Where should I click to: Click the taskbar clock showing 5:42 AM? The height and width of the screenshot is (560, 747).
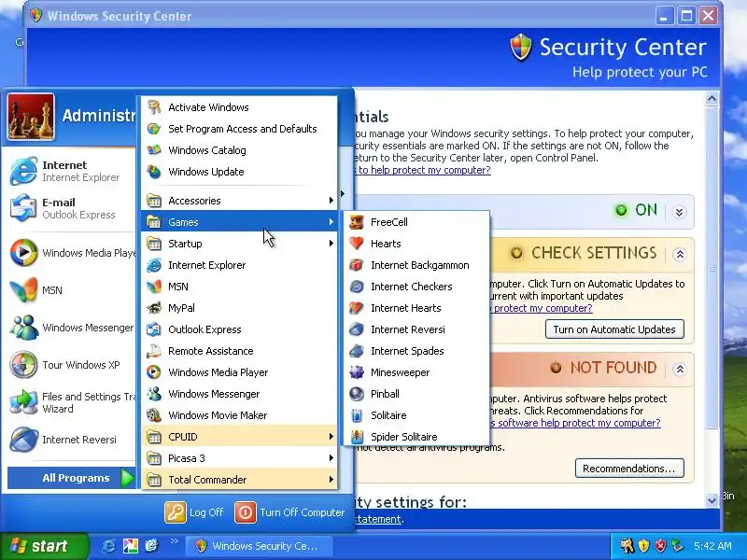coord(712,546)
